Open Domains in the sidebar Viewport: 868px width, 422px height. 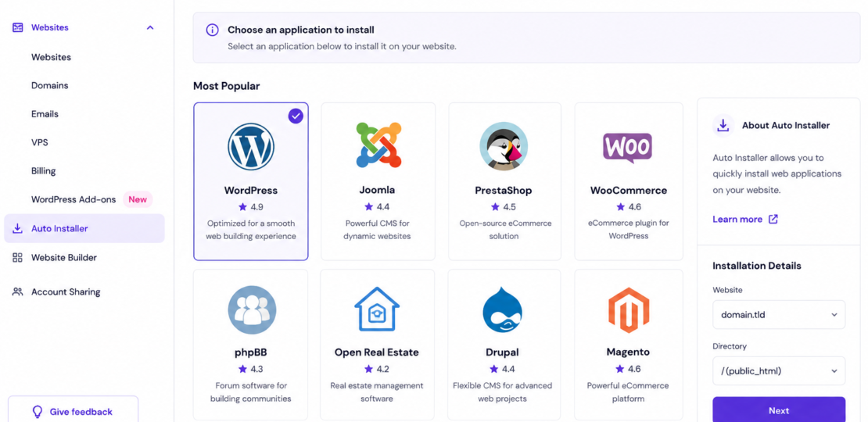(50, 86)
